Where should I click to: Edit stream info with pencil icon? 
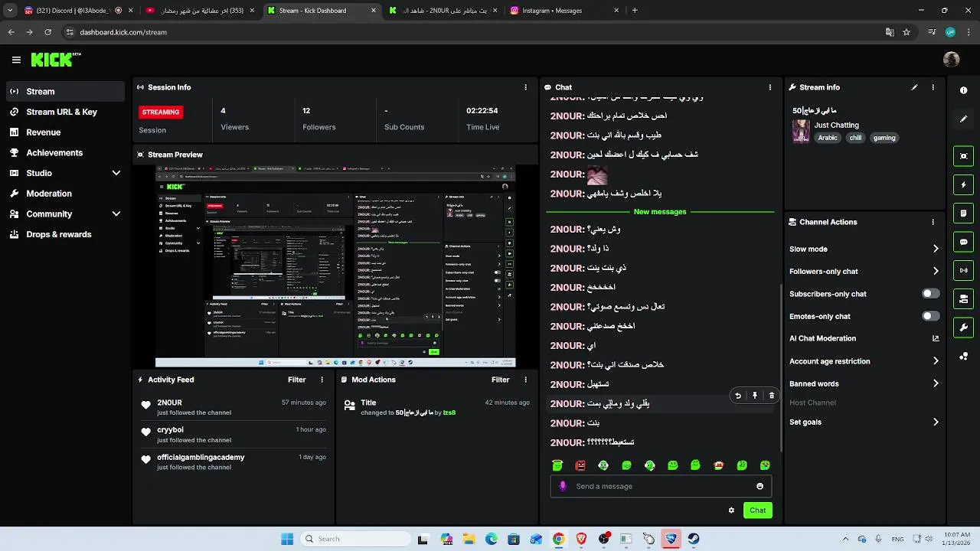[x=914, y=87]
